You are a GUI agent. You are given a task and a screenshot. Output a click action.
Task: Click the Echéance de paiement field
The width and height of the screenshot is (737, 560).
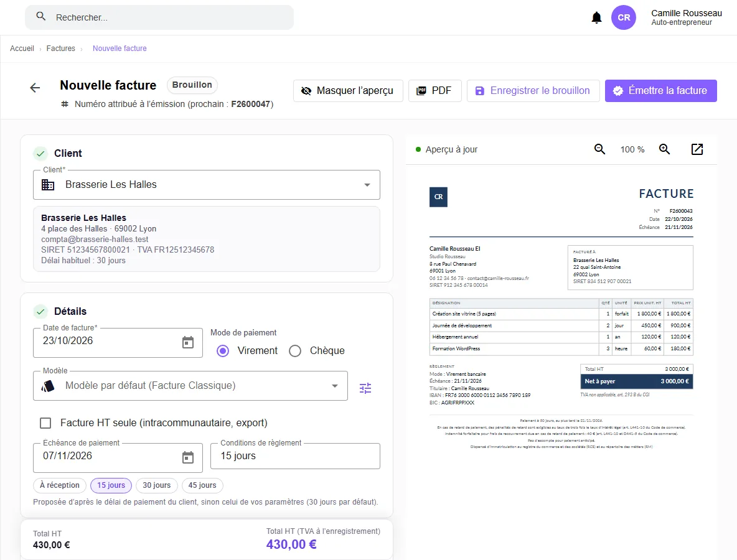tap(118, 457)
